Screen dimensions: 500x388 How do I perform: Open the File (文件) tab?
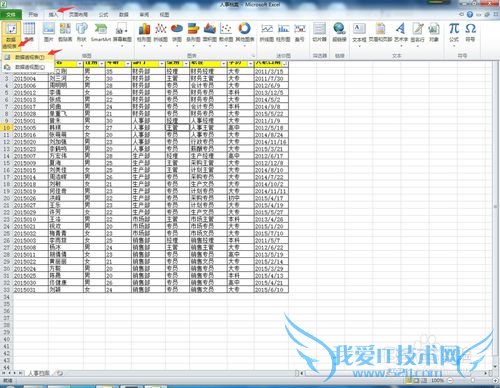(11, 14)
